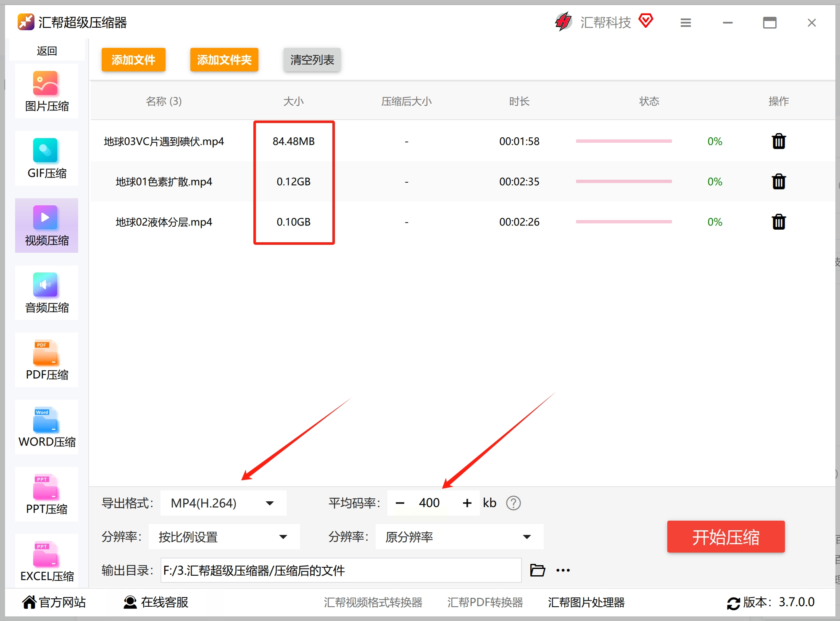Click the 添加文件 button
The width and height of the screenshot is (840, 621).
133,60
